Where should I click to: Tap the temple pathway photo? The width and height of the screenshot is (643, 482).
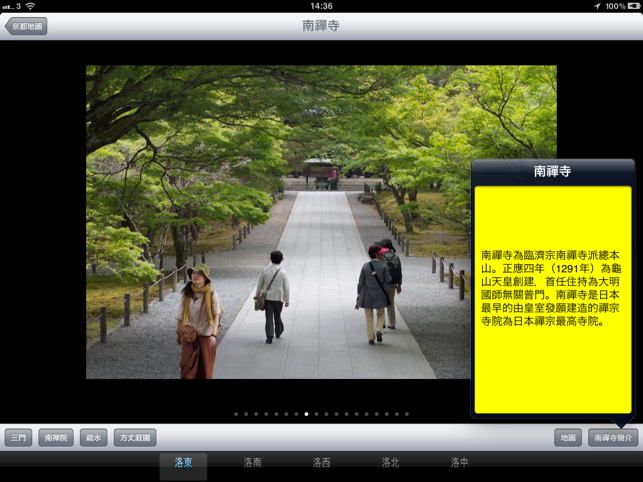point(280,222)
